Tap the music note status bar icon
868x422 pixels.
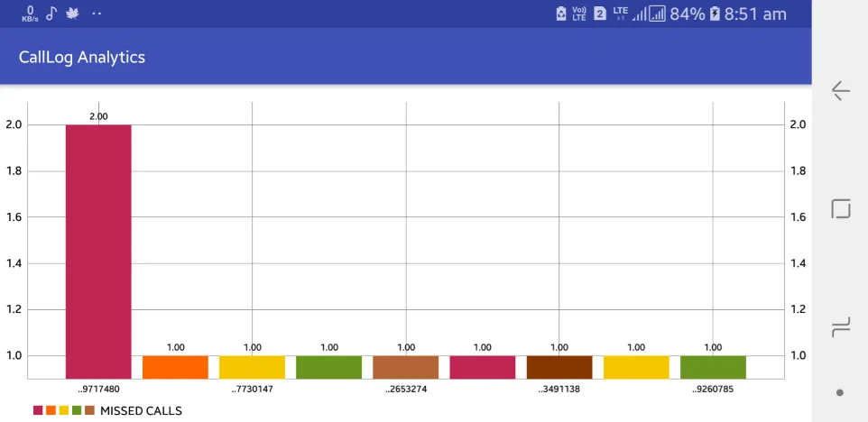(51, 14)
